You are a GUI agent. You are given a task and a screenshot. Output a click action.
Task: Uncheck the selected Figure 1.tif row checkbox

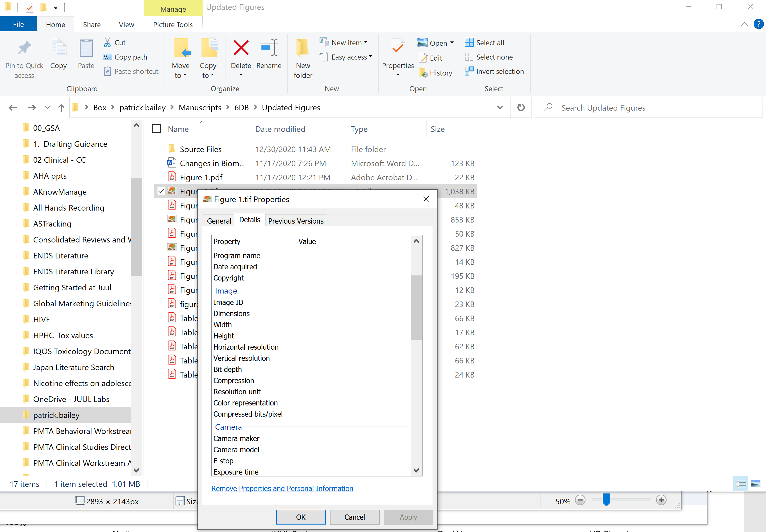point(161,191)
